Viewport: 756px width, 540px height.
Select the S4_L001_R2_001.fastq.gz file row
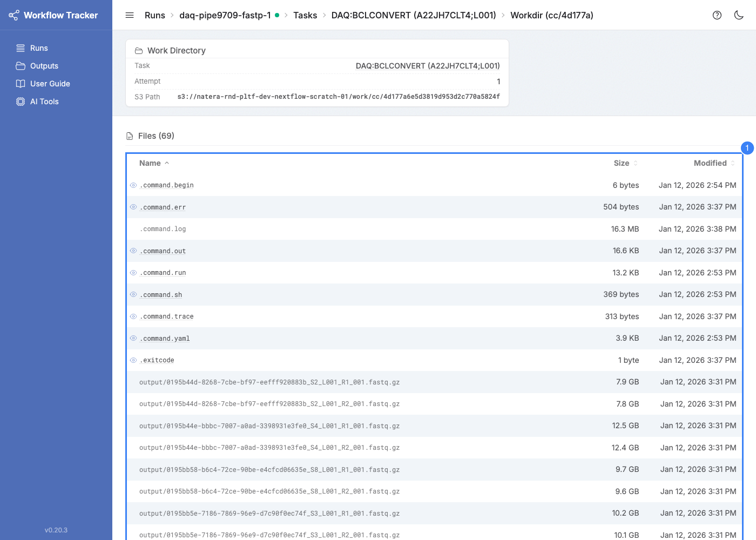(x=434, y=448)
